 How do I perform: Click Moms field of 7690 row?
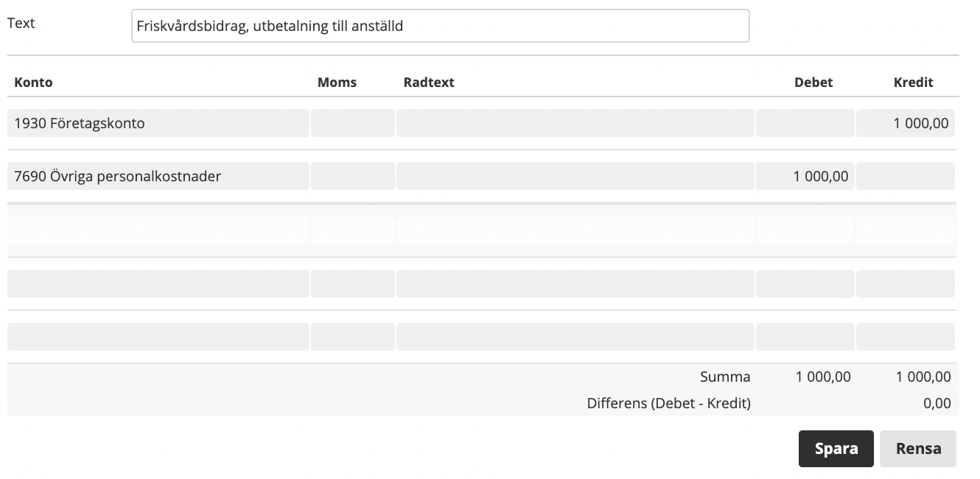tap(352, 176)
